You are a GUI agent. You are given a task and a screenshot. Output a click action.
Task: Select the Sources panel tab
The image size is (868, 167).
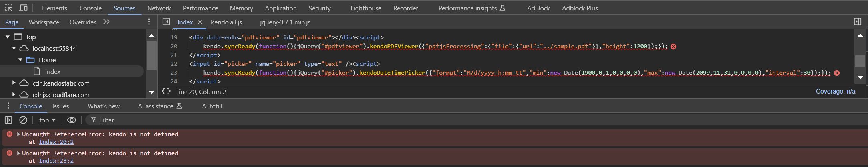tap(124, 8)
